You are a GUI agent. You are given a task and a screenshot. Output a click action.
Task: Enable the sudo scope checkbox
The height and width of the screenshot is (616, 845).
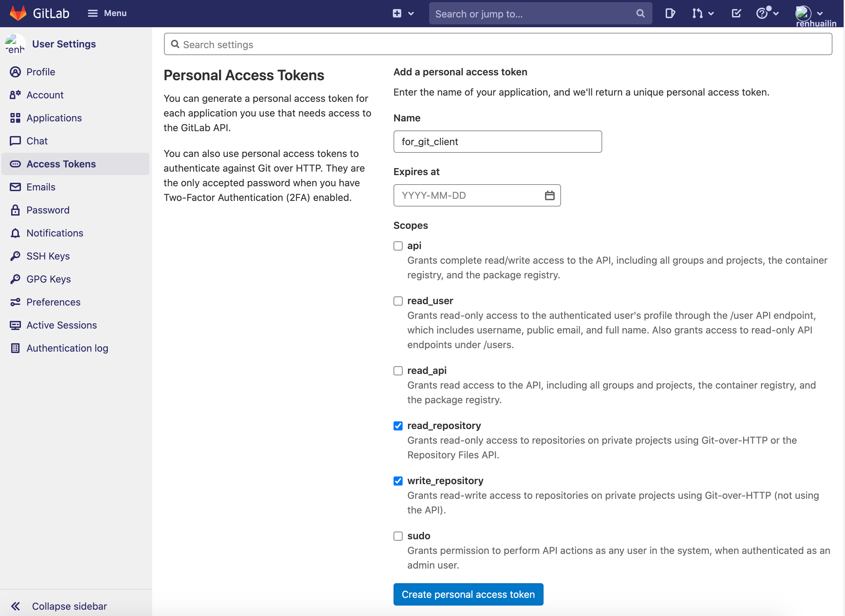pos(398,536)
